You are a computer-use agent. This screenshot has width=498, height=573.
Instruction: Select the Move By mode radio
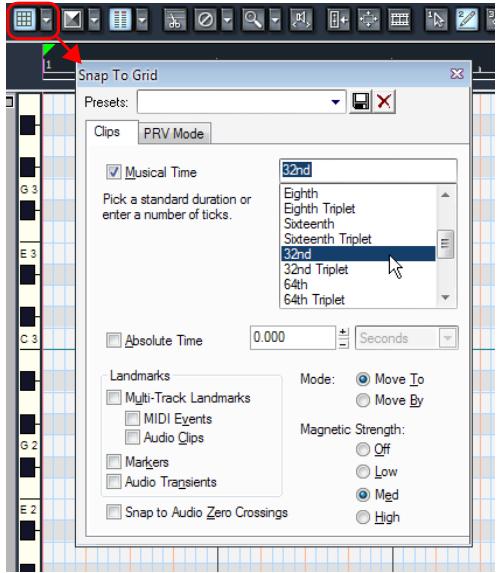[x=363, y=400]
